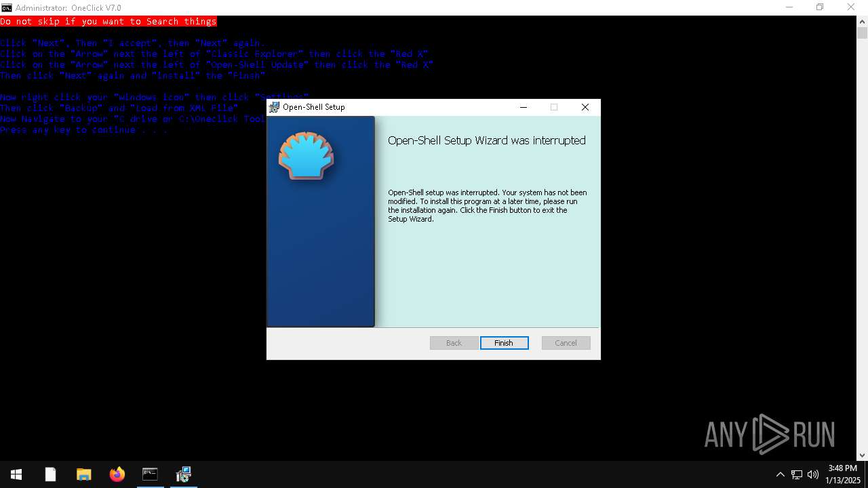Minimize the Open-Shell Setup dialog
The image size is (868, 488).
click(524, 107)
